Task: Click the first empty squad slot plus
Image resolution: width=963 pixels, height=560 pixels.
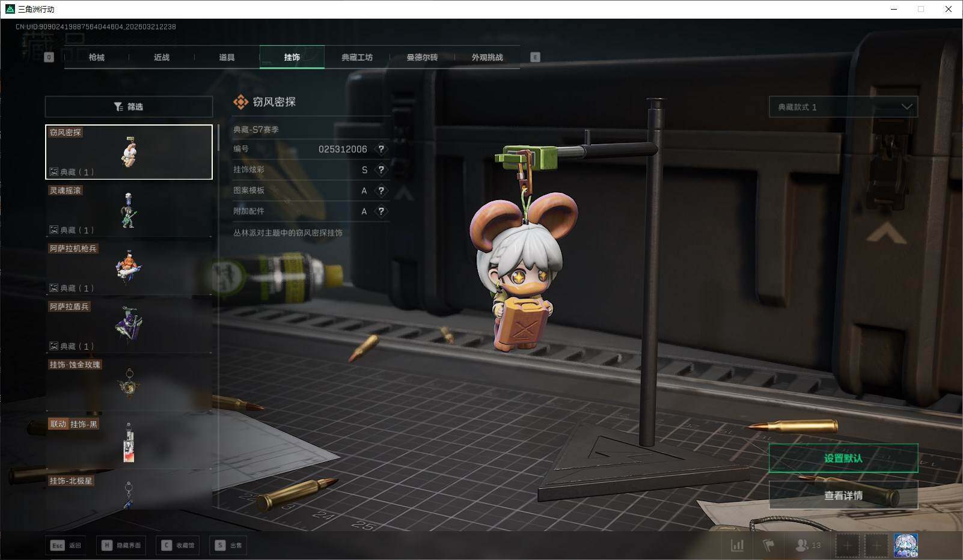Action: [847, 545]
